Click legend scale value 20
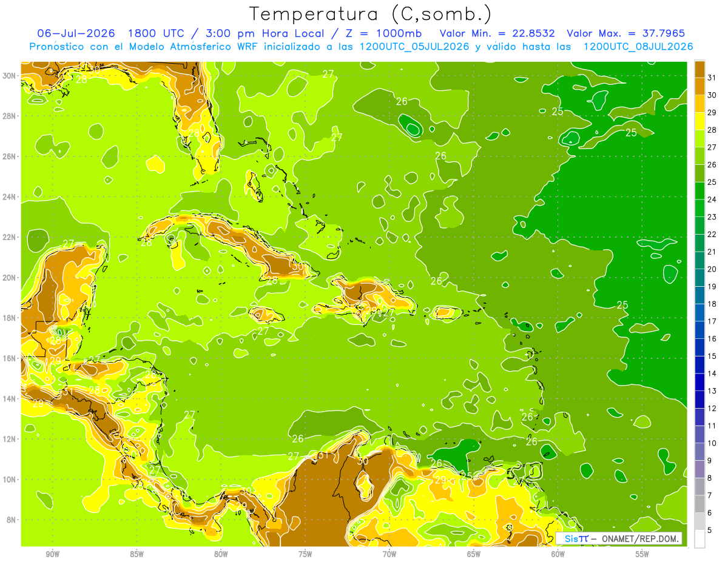Screen dimensions: 728x562 pos(712,269)
